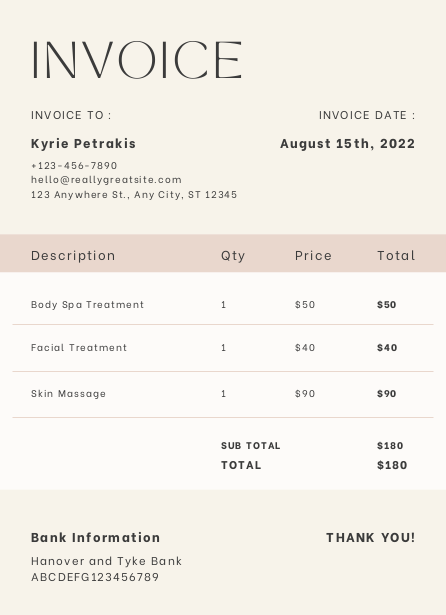Select the customer name Kyrie Petrakis
446x615 pixels.
click(83, 144)
